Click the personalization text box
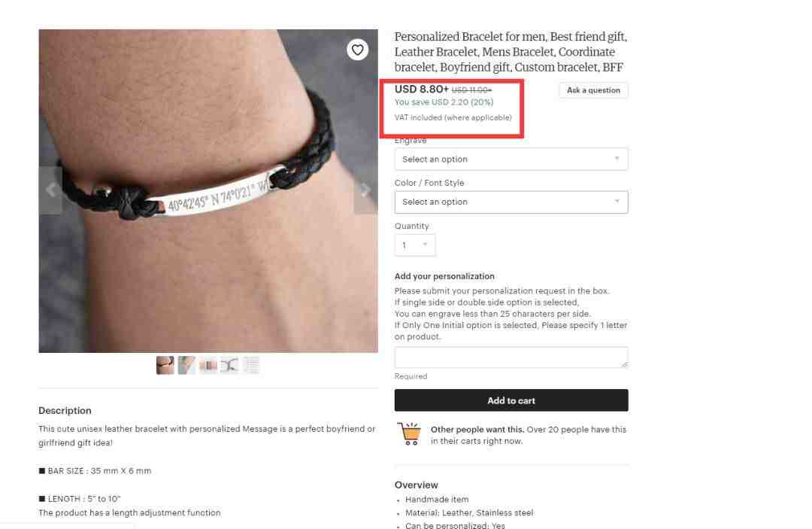 tap(511, 357)
